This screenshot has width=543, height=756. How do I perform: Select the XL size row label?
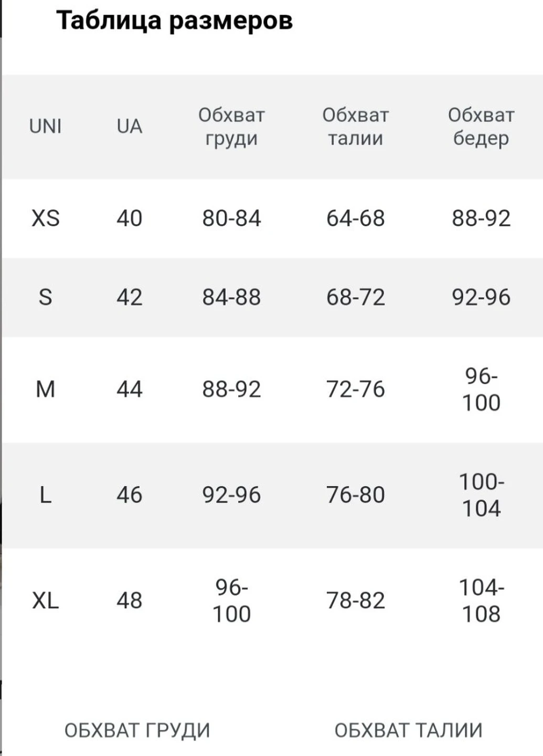click(46, 601)
